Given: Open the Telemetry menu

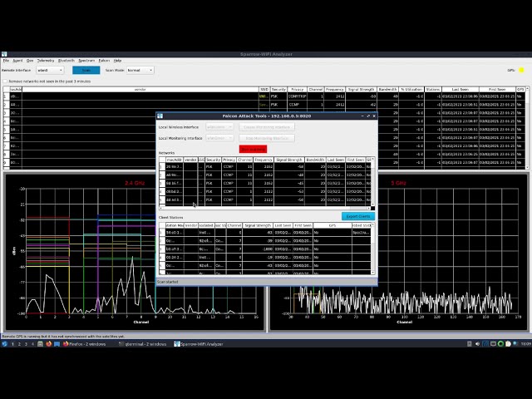Looking at the screenshot, I should coord(46,61).
